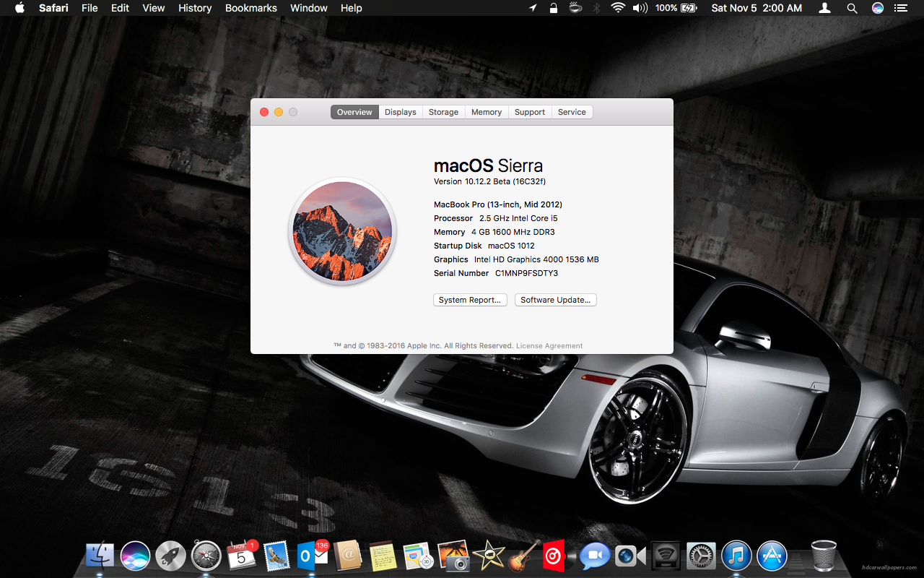Screen dimensions: 924x578
Task: Open the blue video chat bubble icon in Dock
Action: pos(594,556)
